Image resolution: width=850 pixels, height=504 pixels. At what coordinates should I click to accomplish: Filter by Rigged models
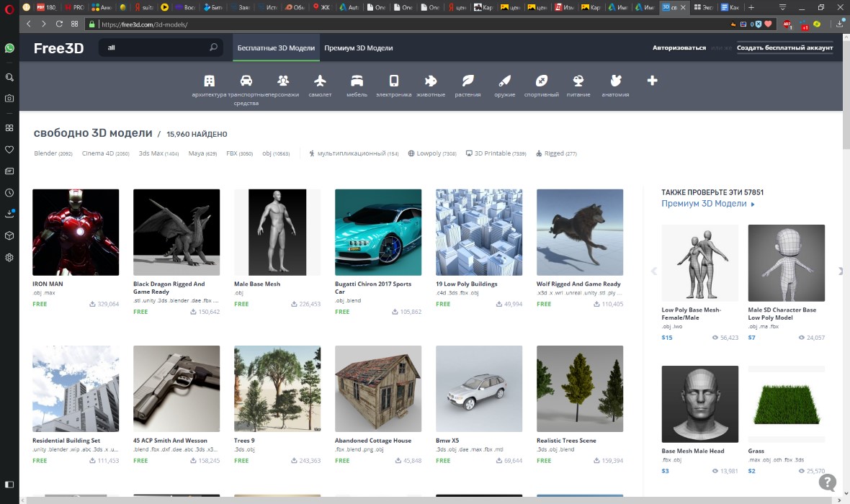pos(556,153)
